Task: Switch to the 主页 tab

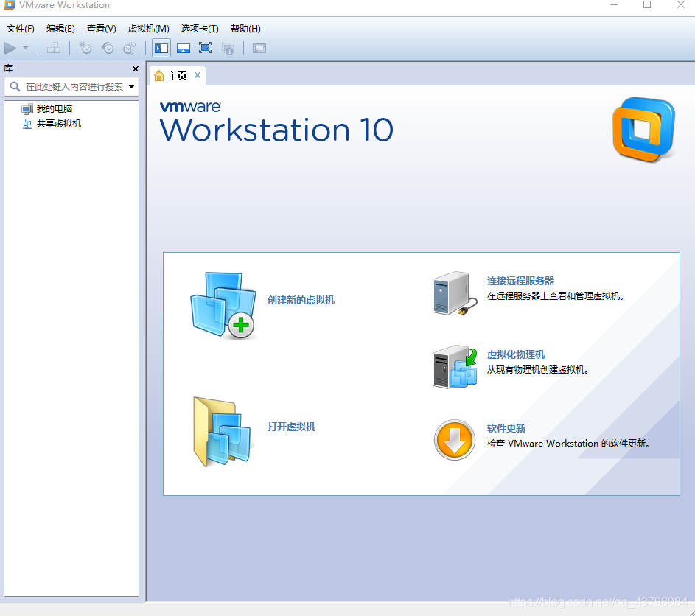Action: pyautogui.click(x=178, y=76)
